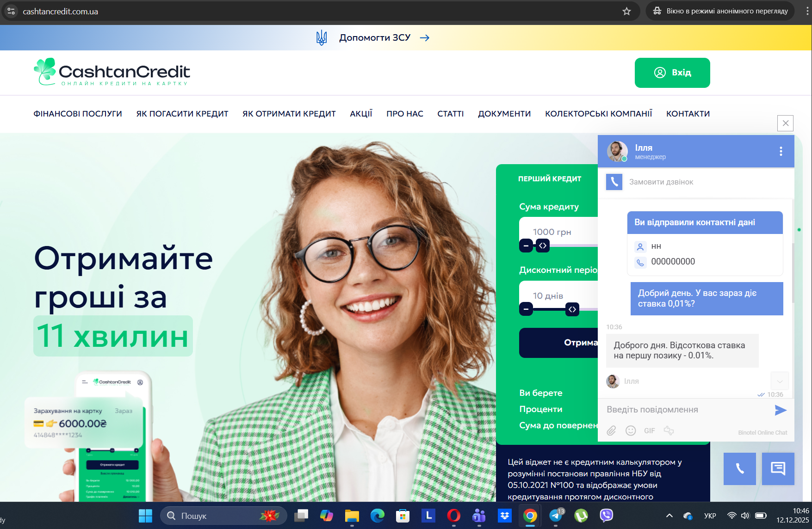Open the volume tray icon

point(745,516)
